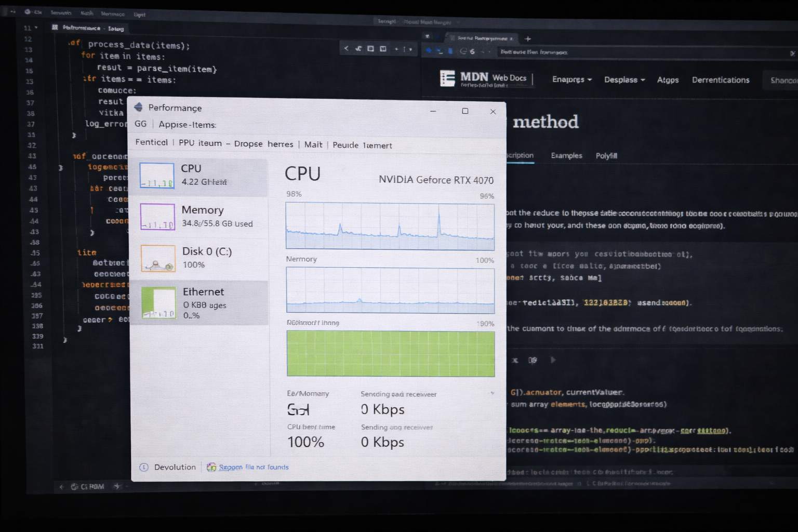Select the Ethernet entry in sidebar
Viewport: 798px width, 532px height.
tap(199, 303)
